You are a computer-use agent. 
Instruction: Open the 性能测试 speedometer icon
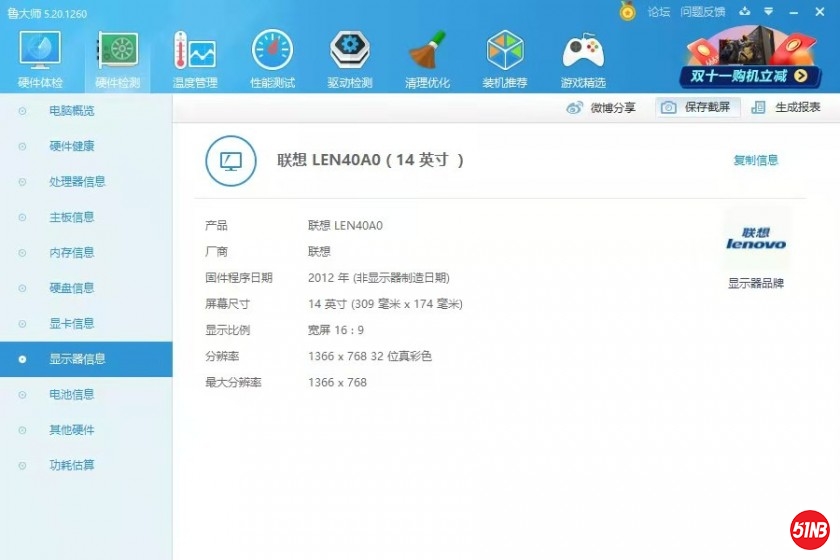[272, 52]
